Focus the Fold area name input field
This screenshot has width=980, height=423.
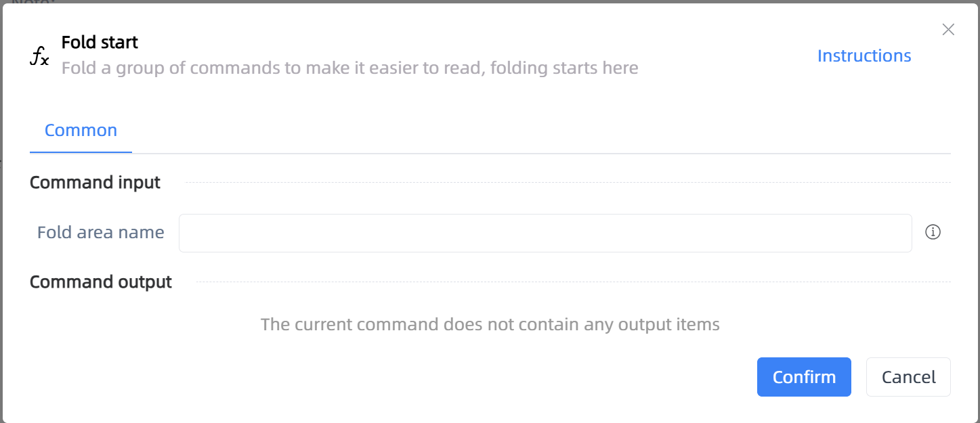tap(545, 233)
